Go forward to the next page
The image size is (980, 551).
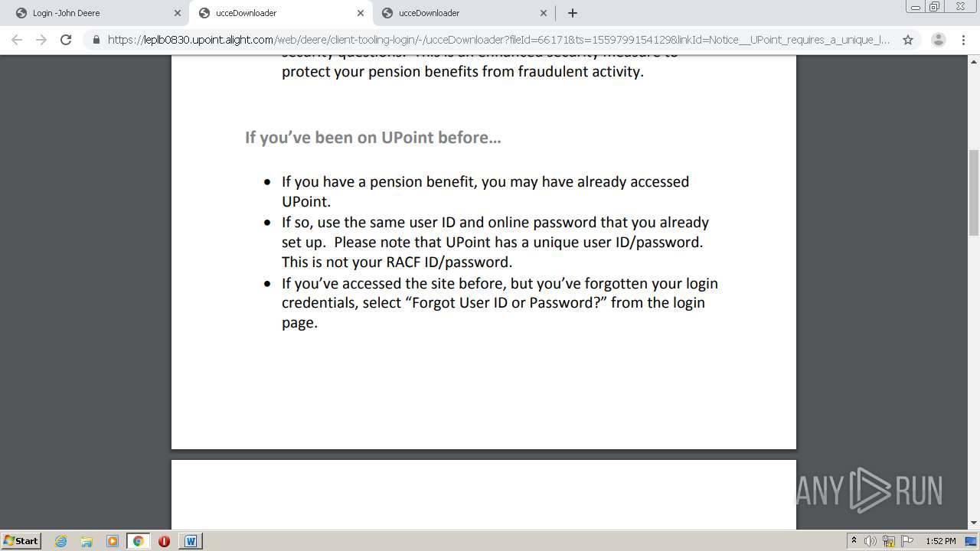[41, 40]
